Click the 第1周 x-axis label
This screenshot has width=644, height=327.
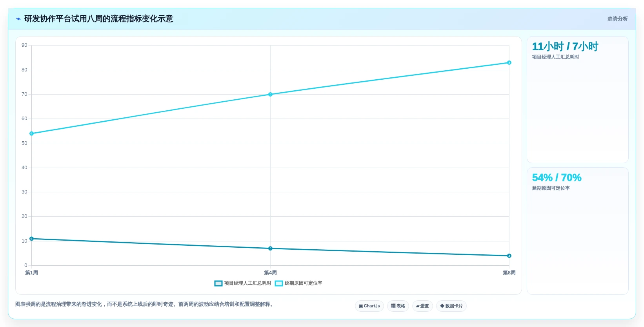coord(32,273)
